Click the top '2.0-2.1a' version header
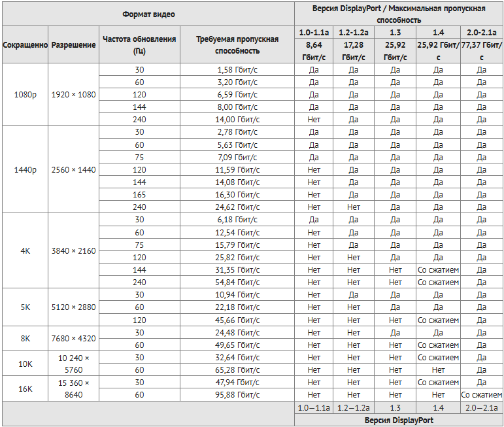Viewport: 504px width, 427px height. coord(482,33)
